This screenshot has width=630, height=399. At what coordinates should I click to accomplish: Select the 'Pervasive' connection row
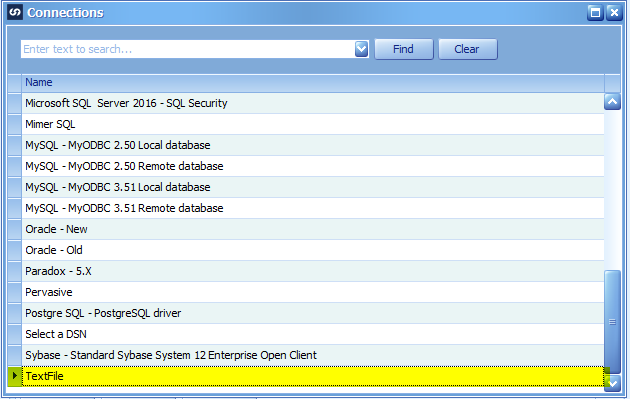[x=313, y=292]
